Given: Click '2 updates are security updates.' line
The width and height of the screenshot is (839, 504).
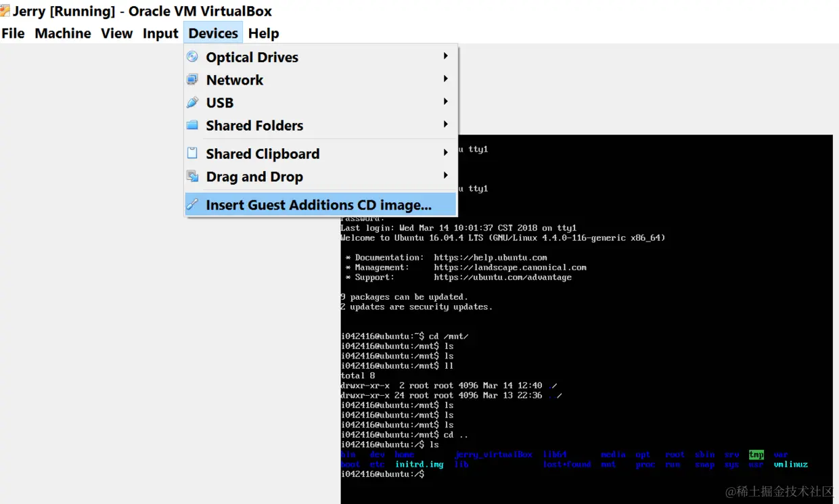Looking at the screenshot, I should tap(416, 307).
